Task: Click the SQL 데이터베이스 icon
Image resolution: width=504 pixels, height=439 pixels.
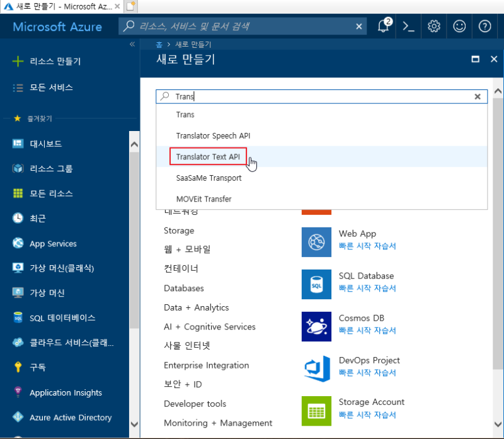Action: [x=18, y=317]
